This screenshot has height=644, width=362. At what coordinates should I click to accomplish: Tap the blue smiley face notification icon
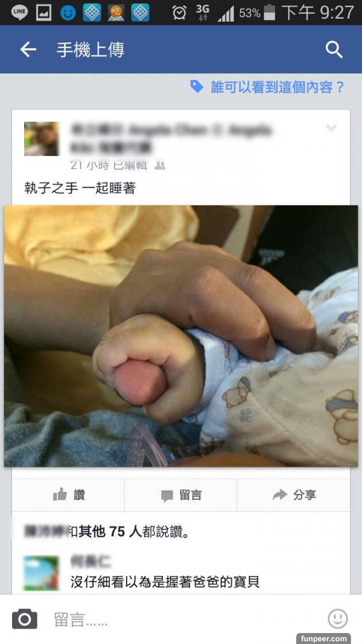[68, 13]
